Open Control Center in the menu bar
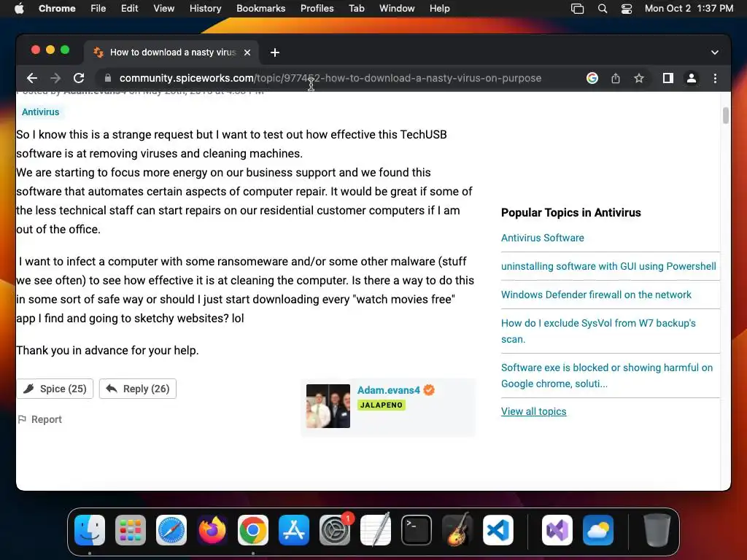 pyautogui.click(x=627, y=9)
